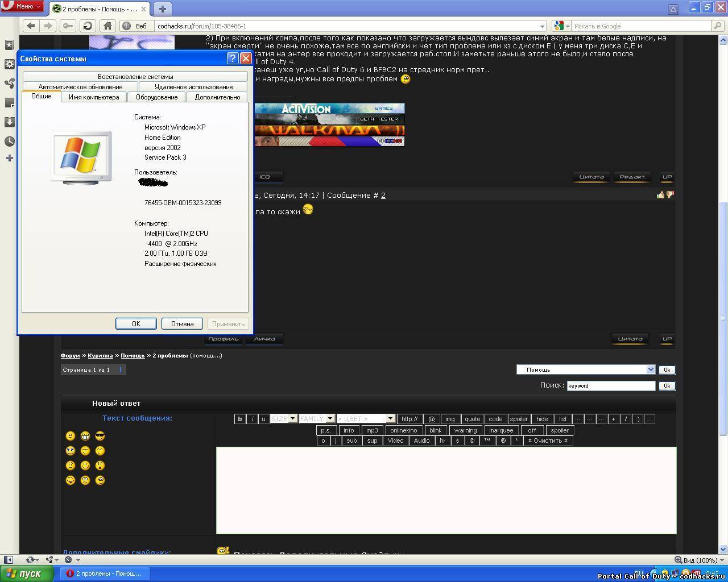The height and width of the screenshot is (582, 728).
Task: Click the thumbs up rating icon
Action: click(x=660, y=195)
